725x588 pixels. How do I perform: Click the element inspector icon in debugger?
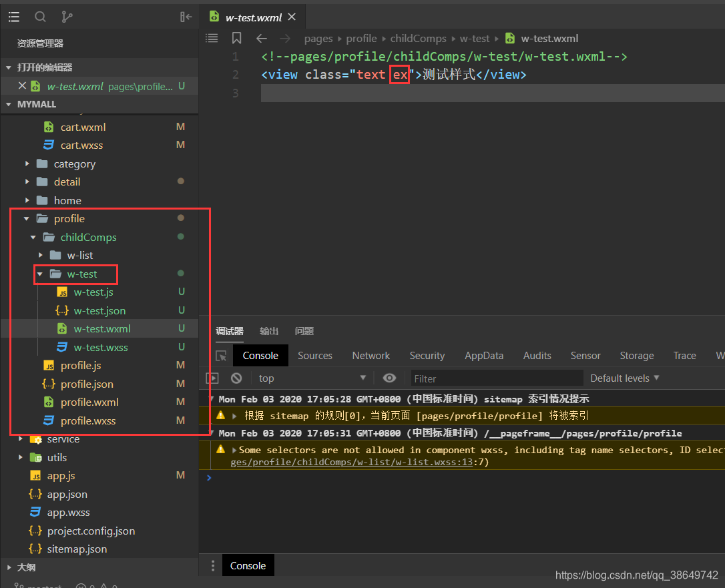tap(222, 356)
